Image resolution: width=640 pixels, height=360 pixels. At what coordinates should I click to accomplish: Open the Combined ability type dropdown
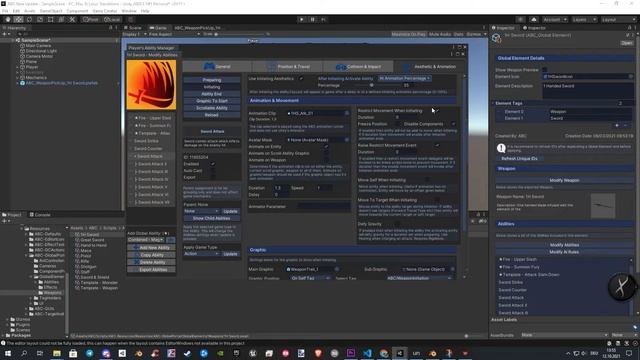coord(146,240)
